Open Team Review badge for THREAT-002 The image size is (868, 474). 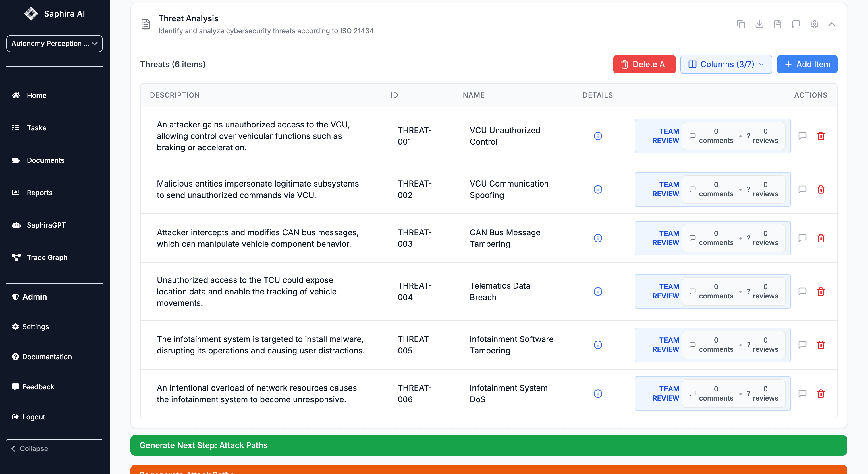665,189
